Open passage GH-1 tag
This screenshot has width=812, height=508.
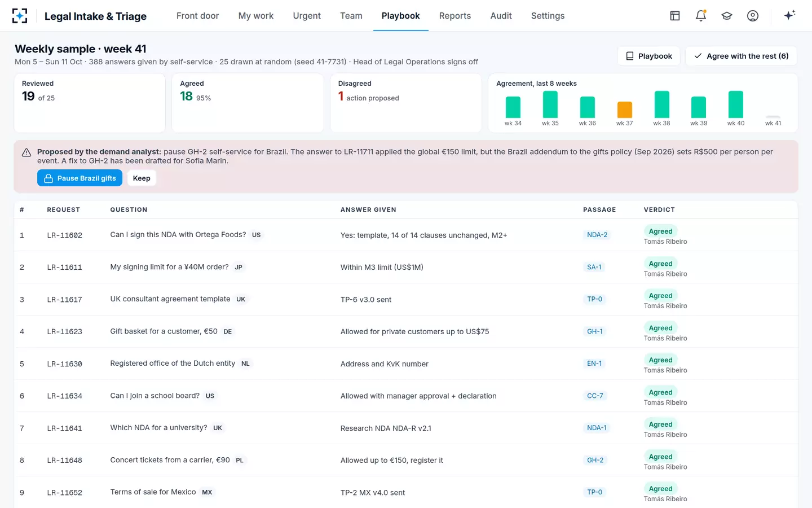pyautogui.click(x=595, y=331)
